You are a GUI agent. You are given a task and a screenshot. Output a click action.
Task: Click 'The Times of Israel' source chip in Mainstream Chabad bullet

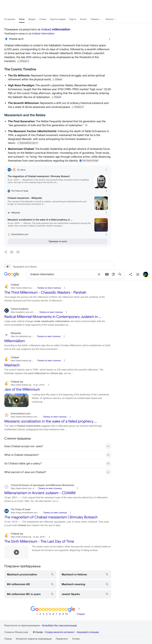89,161
